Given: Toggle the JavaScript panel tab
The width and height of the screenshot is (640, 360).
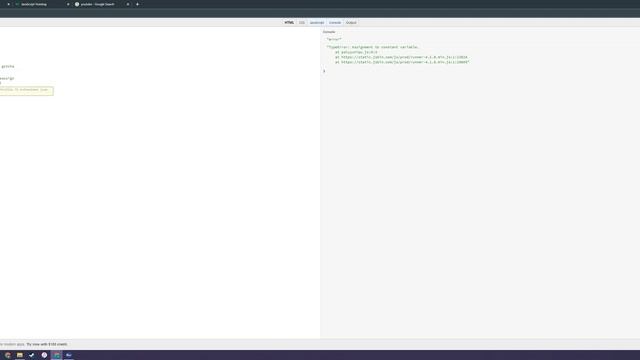Looking at the screenshot, I should coord(317,22).
